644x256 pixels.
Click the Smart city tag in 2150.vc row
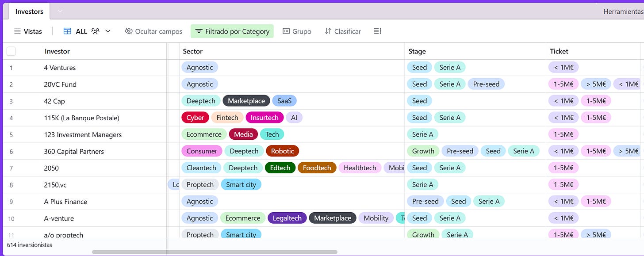click(x=241, y=185)
